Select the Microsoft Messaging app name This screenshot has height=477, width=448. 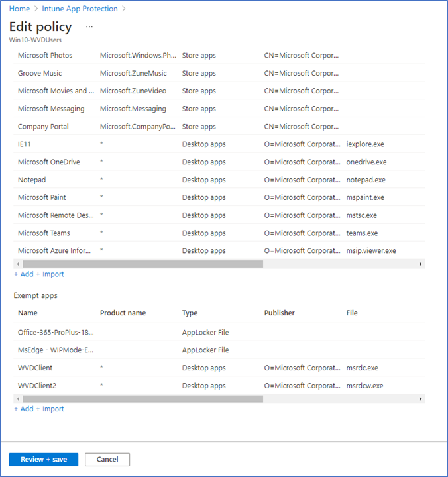pyautogui.click(x=51, y=109)
